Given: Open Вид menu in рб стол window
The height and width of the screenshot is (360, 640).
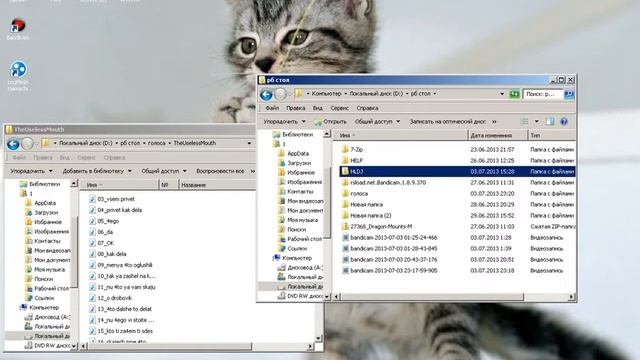Looking at the screenshot, I should tap(318, 108).
